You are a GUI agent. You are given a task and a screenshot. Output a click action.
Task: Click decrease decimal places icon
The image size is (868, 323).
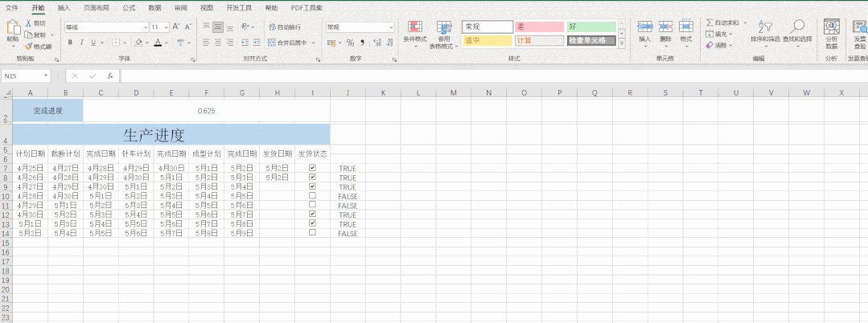389,43
